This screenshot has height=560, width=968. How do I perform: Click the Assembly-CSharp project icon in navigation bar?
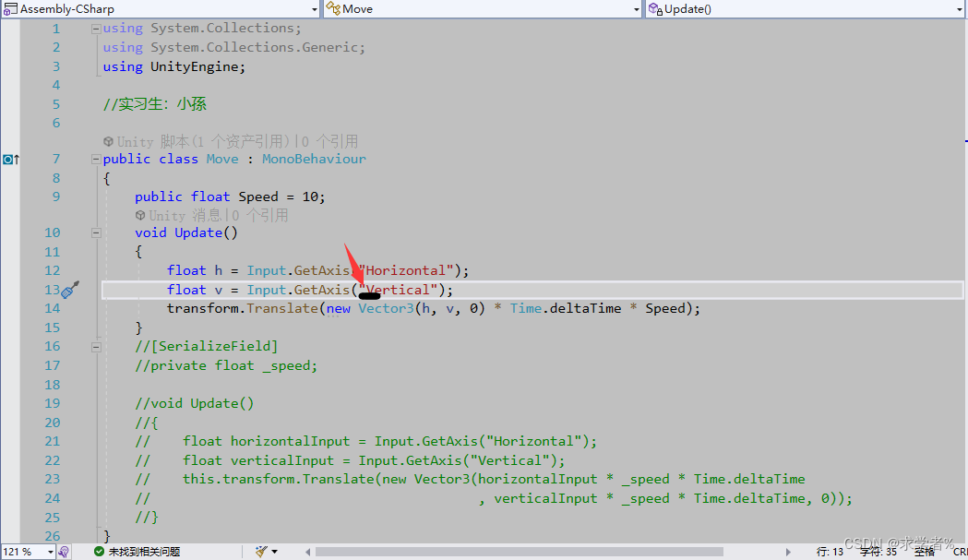[x=10, y=8]
